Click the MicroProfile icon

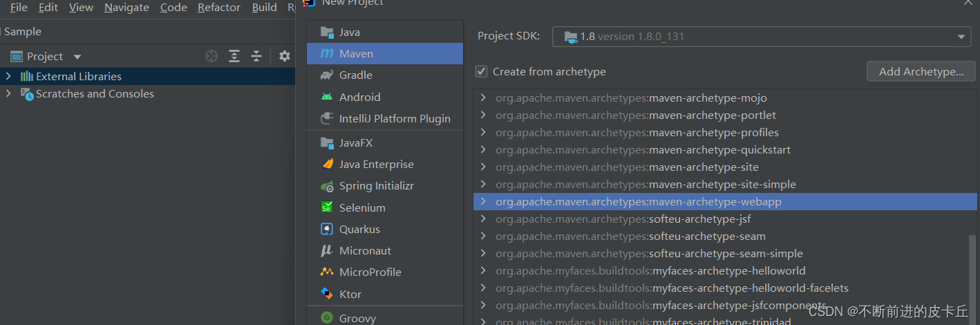click(x=327, y=272)
